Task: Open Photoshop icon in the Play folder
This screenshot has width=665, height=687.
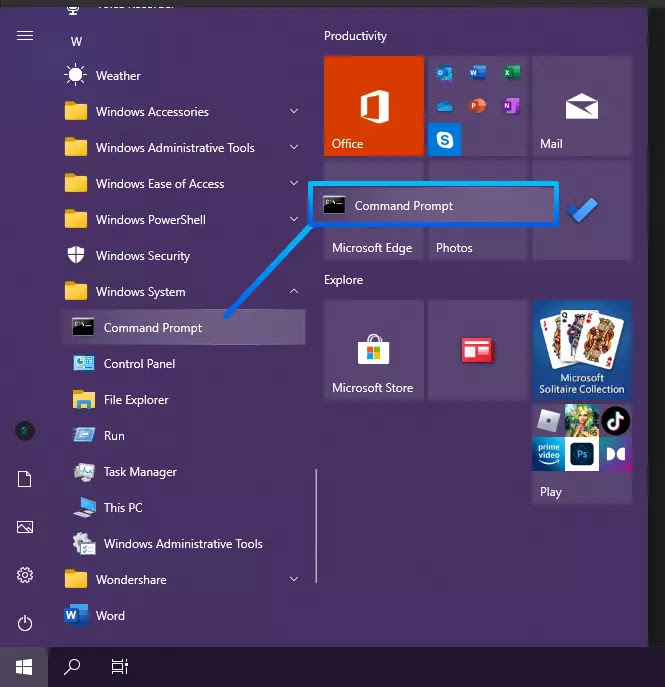Action: [x=582, y=454]
